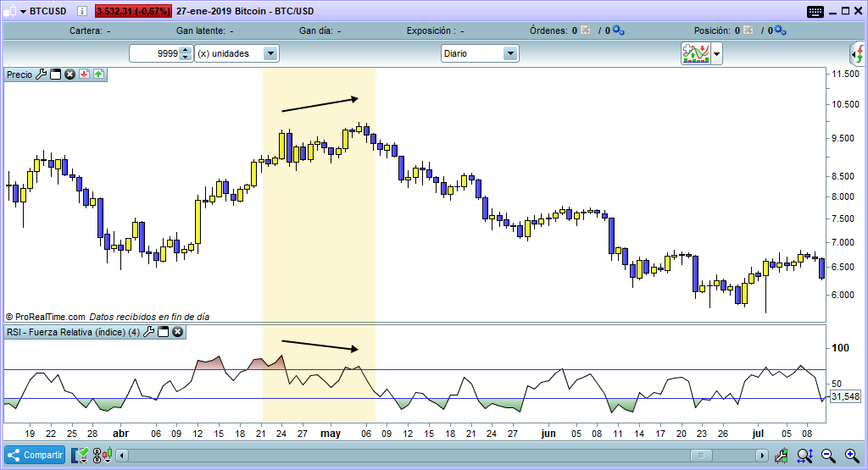
Task: Remove the RSI indicator panel
Action: (177, 332)
